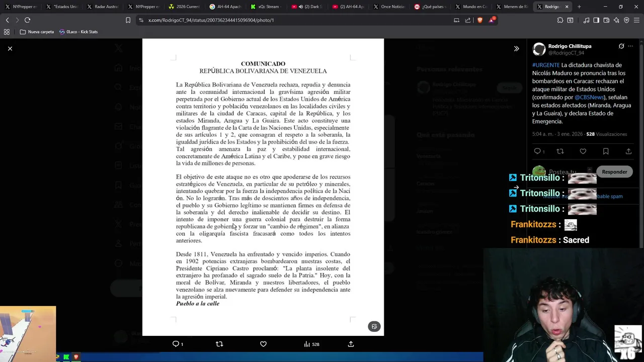
Task: Open view analytics showing 528 below the photo
Action: [311, 344]
